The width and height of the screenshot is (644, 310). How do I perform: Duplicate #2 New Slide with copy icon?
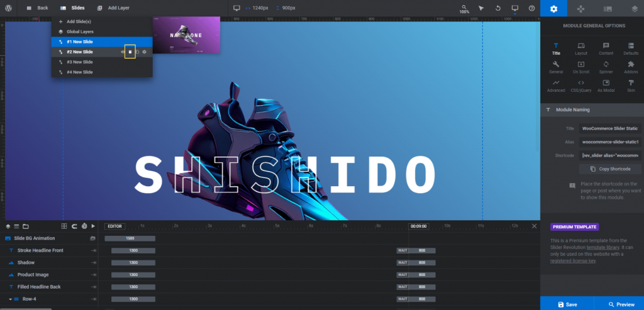click(137, 52)
